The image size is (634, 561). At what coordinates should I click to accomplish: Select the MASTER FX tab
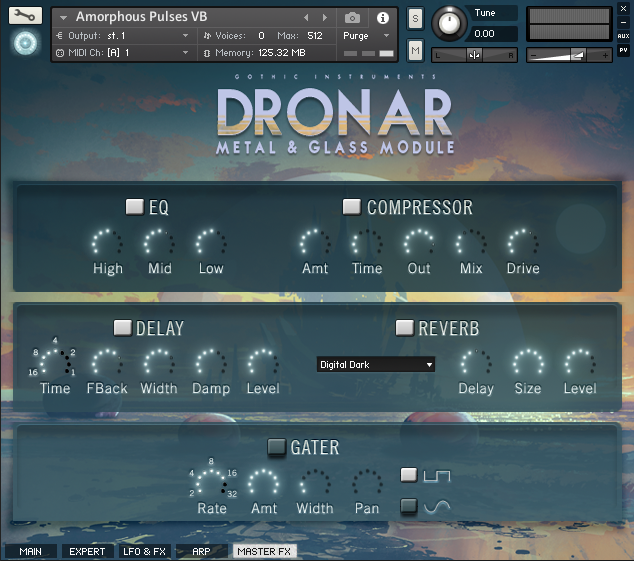click(264, 551)
